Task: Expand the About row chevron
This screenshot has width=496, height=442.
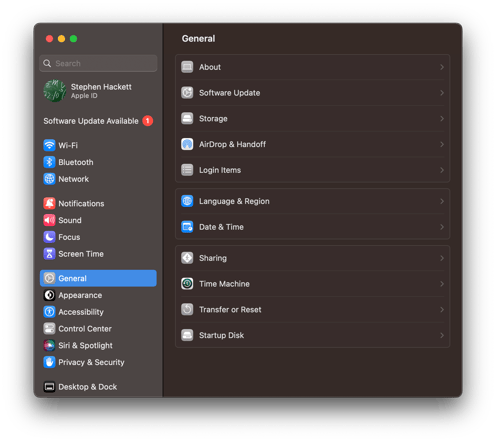Action: tap(442, 67)
